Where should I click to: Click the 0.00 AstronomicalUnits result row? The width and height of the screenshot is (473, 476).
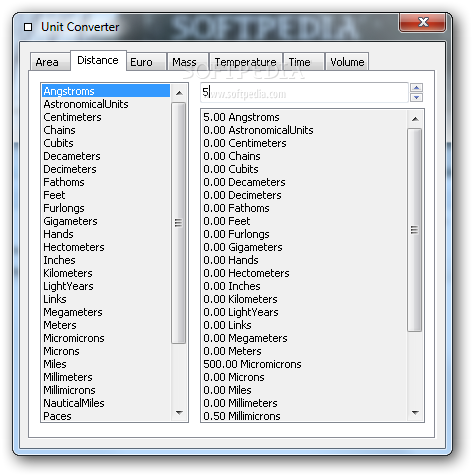[x=304, y=130]
